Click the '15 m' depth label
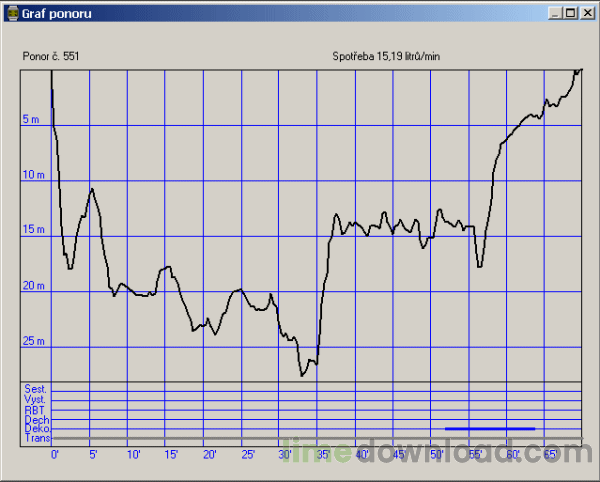The image size is (600, 482). [x=33, y=229]
